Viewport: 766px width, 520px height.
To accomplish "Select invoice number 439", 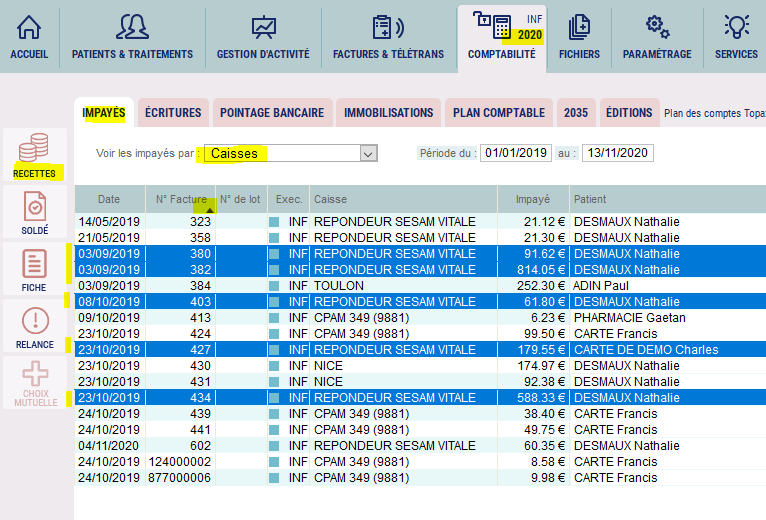I will (x=200, y=414).
